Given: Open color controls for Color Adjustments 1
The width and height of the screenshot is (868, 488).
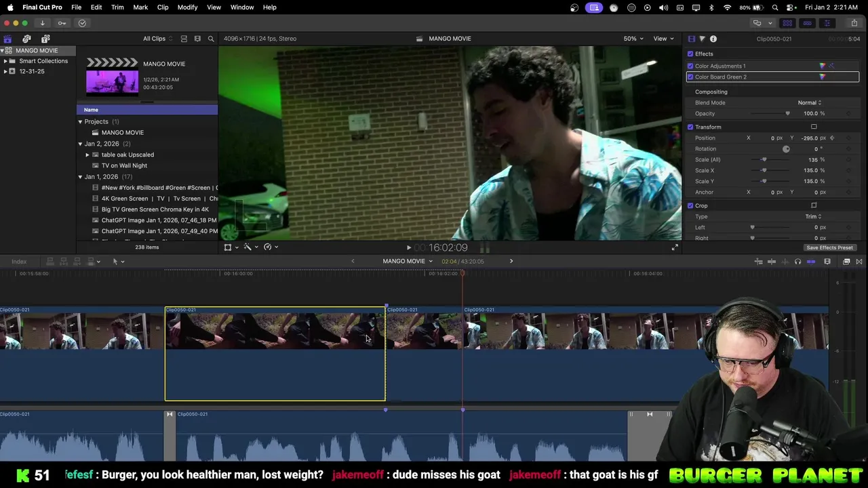Looking at the screenshot, I should point(823,66).
